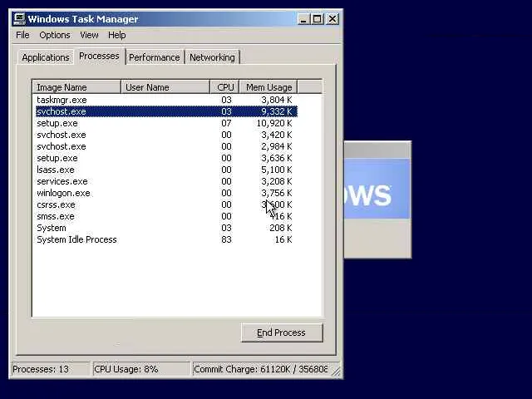This screenshot has height=399, width=532.
Task: Click the Windows setup banner behind Task Manager
Action: tap(377, 190)
